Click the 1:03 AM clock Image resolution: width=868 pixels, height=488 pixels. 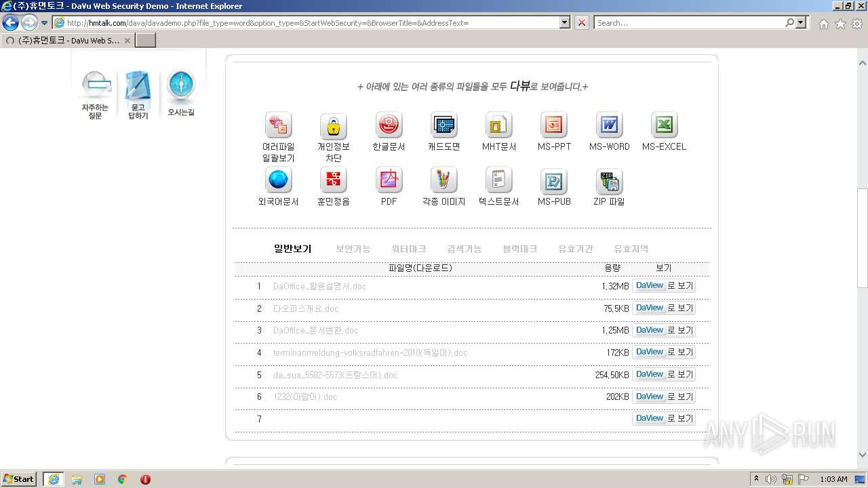point(833,479)
